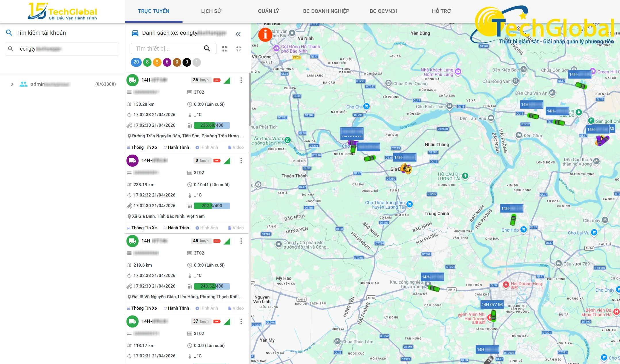Toggle the grey 1 vehicle status filter
This screenshot has height=364, width=620.
click(197, 62)
